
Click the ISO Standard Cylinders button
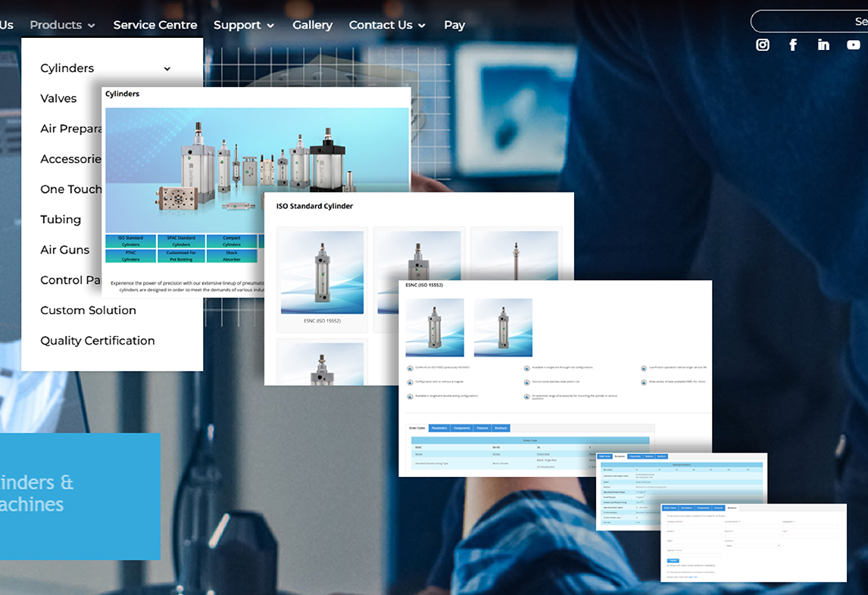point(130,241)
